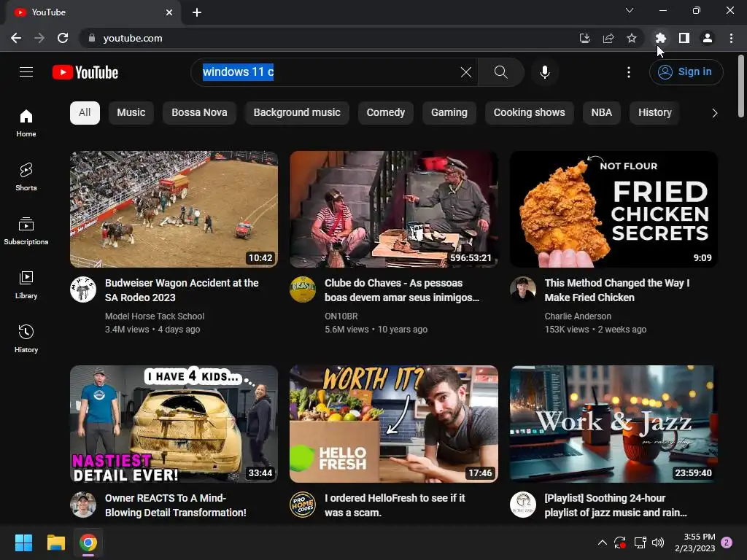Click the YouTube logo
Image resolution: width=747 pixels, height=560 pixels.
point(85,72)
